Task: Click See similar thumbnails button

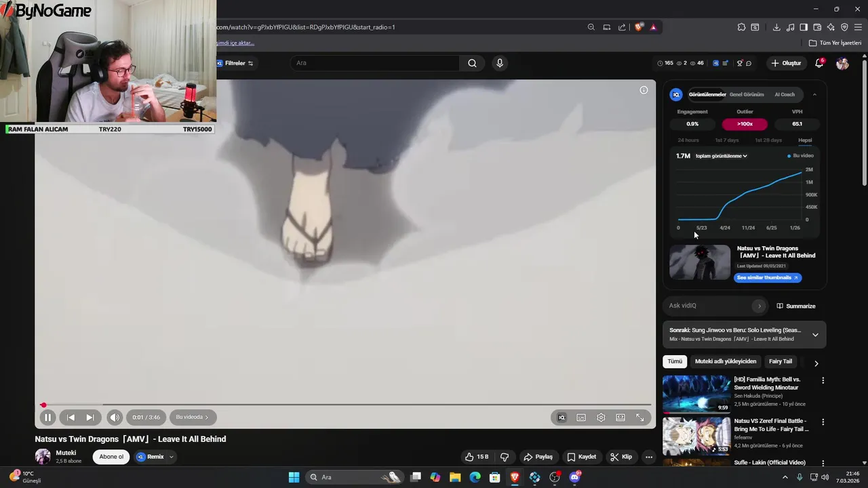Action: pos(767,278)
